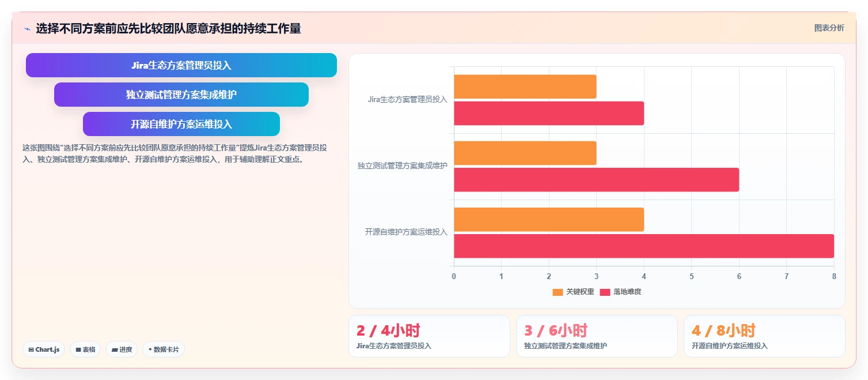Click x-axis tick label 0
This screenshot has height=380, width=868.
454,276
